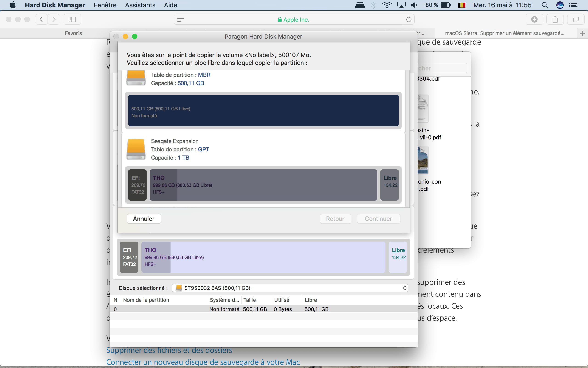This screenshot has height=368, width=588.
Task: Show Safari downloads
Action: pos(534,19)
